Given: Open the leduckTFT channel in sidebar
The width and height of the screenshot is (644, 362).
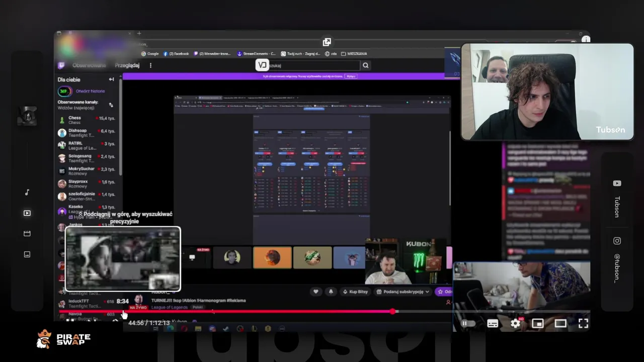Looking at the screenshot, I should pos(87,303).
